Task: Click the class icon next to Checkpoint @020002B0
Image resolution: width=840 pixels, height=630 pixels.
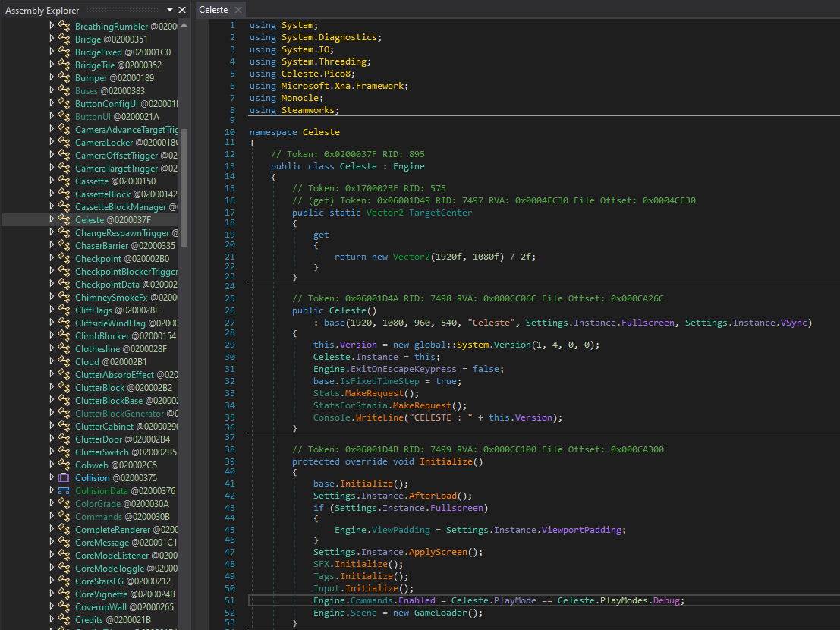Action: pos(64,259)
